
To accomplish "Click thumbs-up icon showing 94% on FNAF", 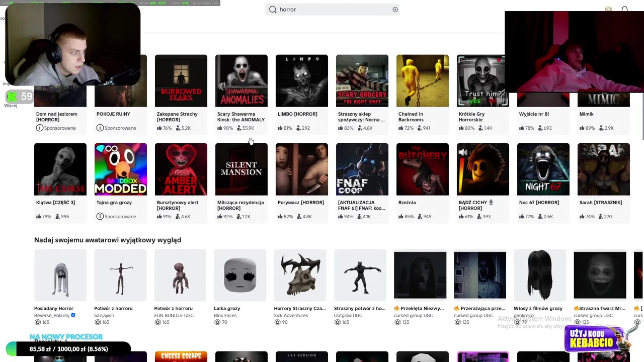I will 341,217.
